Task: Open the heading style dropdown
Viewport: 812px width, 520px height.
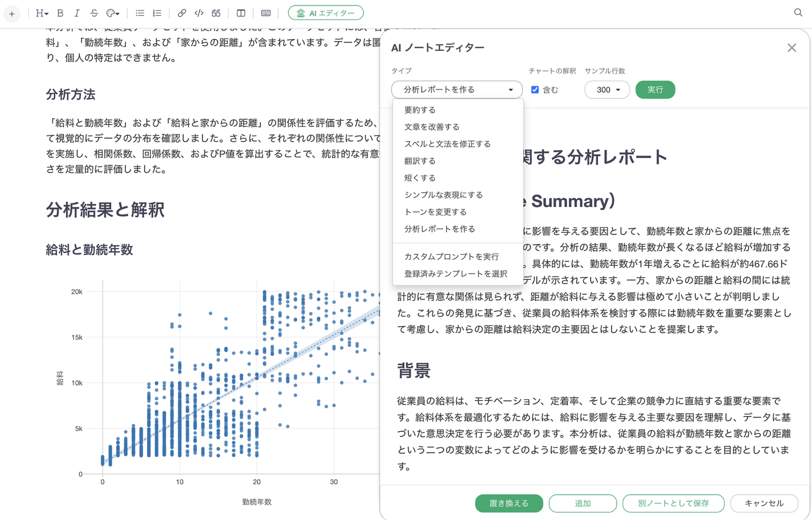Action: (42, 13)
